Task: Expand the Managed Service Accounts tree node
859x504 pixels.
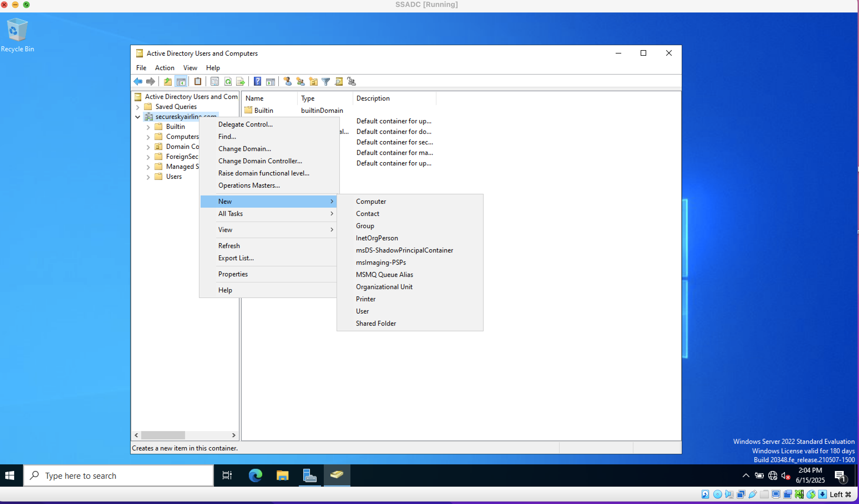Action: pos(148,167)
